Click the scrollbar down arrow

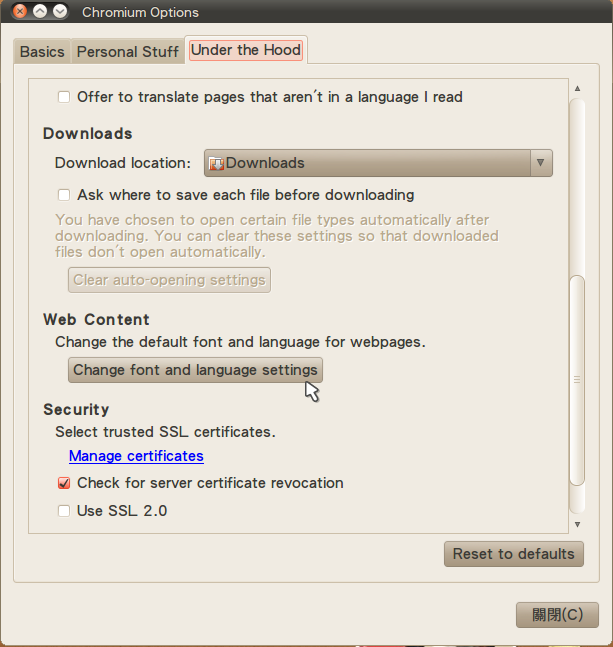pyautogui.click(x=578, y=524)
